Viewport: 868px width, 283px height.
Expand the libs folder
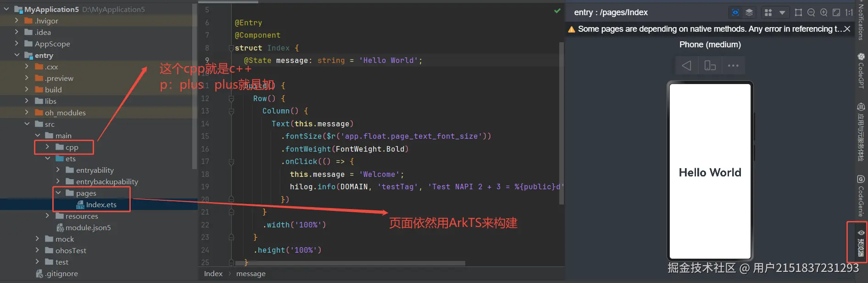click(27, 101)
